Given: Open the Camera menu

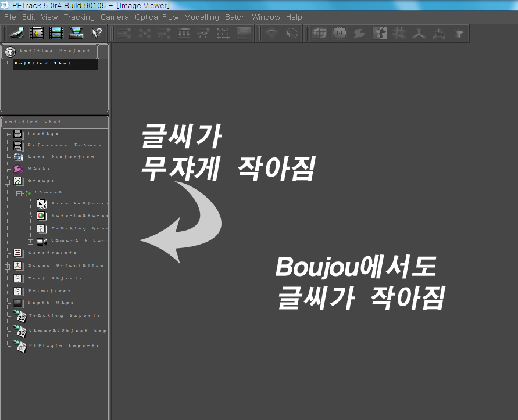Looking at the screenshot, I should pyautogui.click(x=115, y=17).
